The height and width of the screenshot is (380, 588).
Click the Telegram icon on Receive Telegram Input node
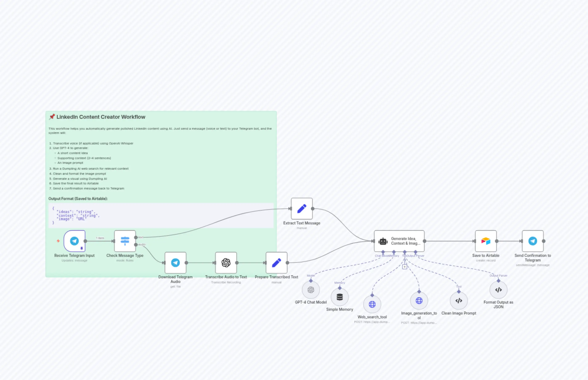[x=74, y=241]
